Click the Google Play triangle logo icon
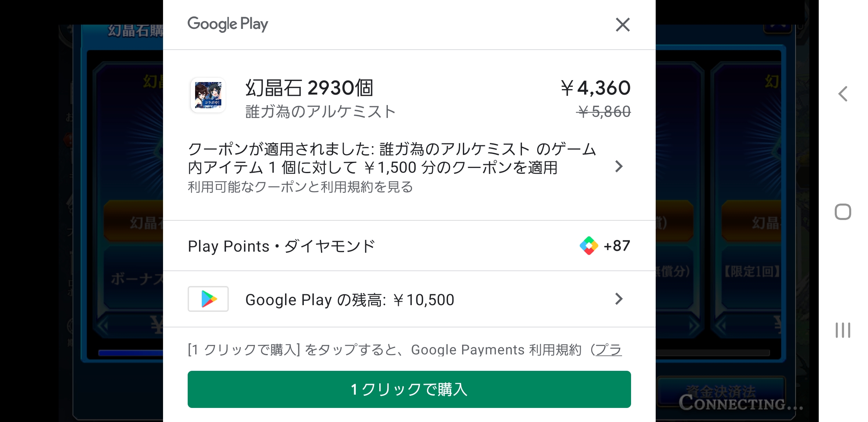The image size is (868, 422). click(208, 299)
